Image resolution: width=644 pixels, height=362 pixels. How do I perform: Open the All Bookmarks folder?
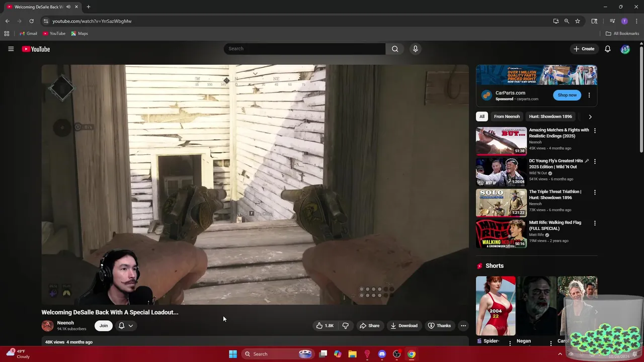pyautogui.click(x=622, y=34)
